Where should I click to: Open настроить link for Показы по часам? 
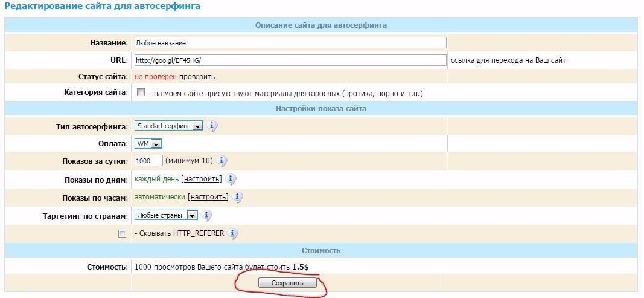click(208, 197)
